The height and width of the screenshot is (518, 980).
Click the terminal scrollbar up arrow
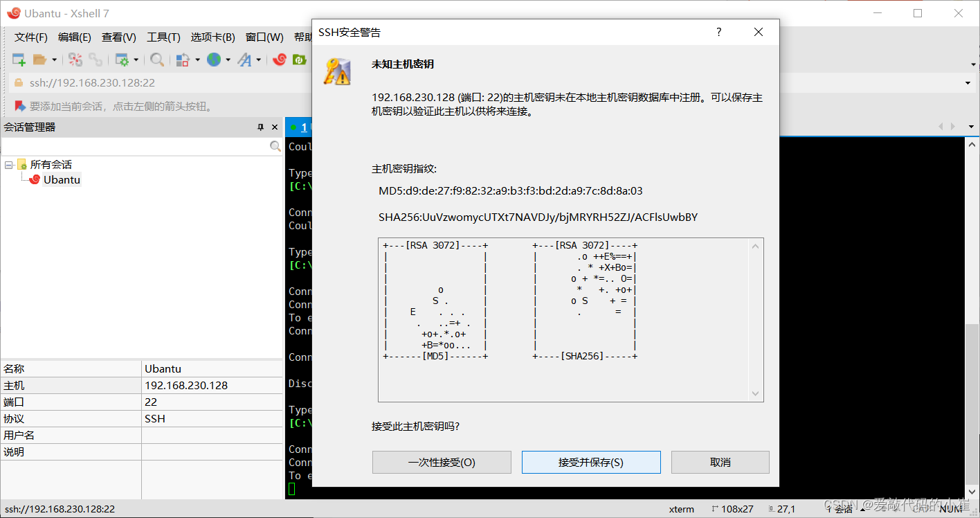pyautogui.click(x=972, y=143)
